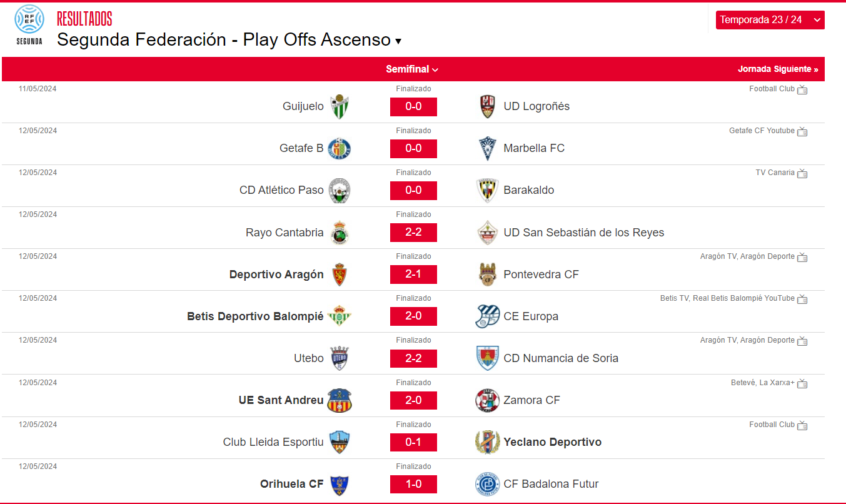Click the TV icon beside Betevé, La Xarxa+
Screen dimensions: 846x504
pos(802,383)
